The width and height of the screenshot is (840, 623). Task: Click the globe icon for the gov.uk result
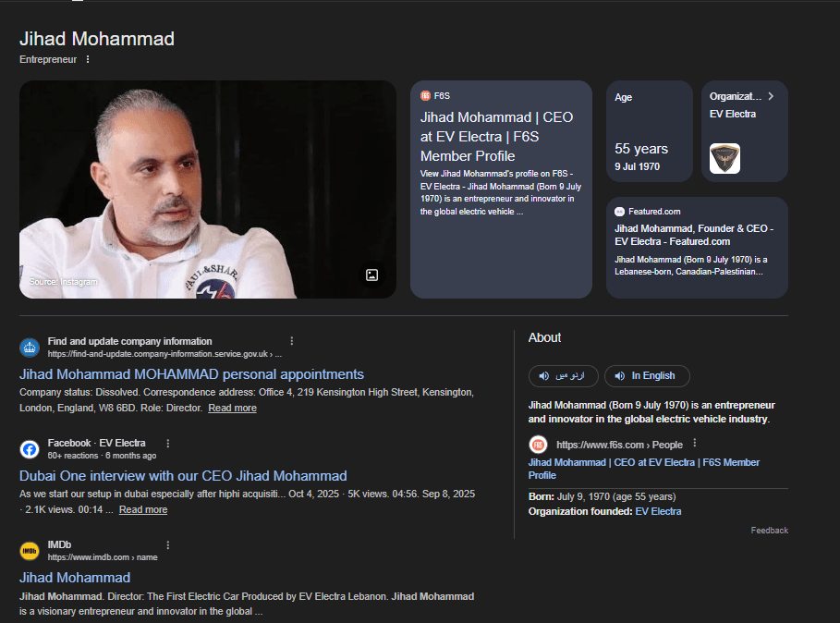tap(30, 347)
